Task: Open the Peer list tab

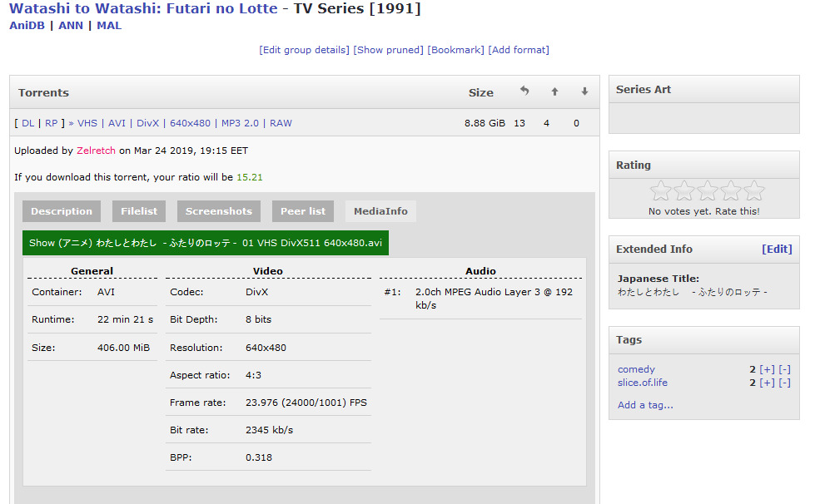Action: (x=303, y=211)
